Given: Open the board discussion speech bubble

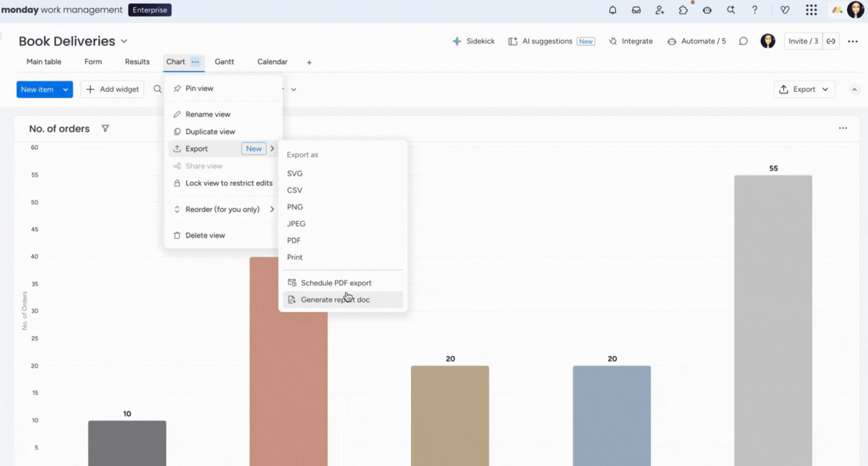Looking at the screenshot, I should pos(743,41).
